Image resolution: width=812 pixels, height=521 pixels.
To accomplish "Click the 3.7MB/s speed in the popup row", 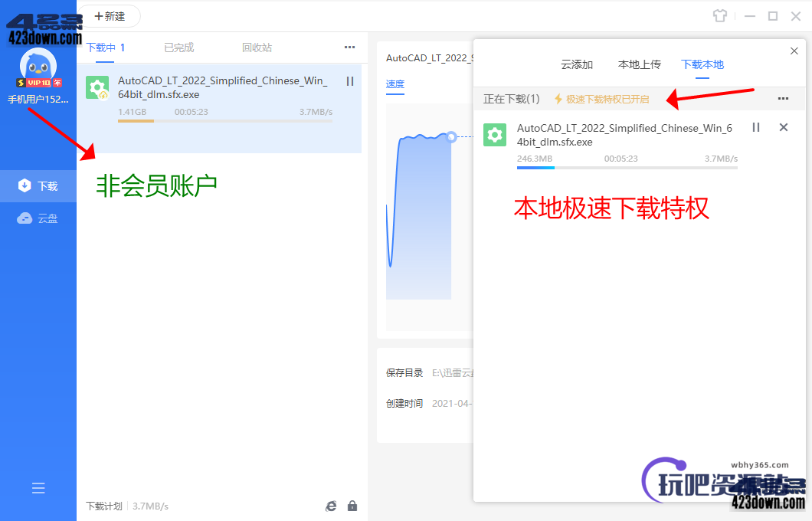I will pos(721,159).
